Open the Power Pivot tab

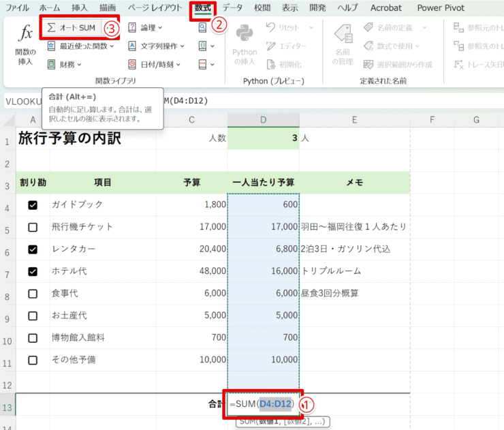tap(441, 7)
